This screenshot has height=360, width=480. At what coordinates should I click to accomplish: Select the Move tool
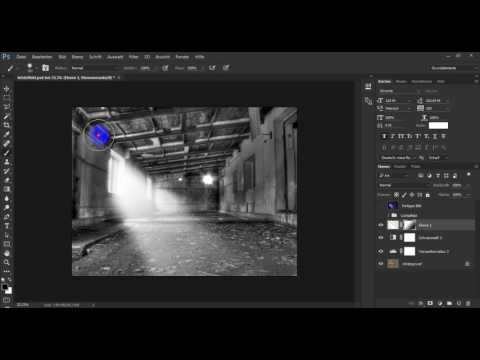(6, 89)
